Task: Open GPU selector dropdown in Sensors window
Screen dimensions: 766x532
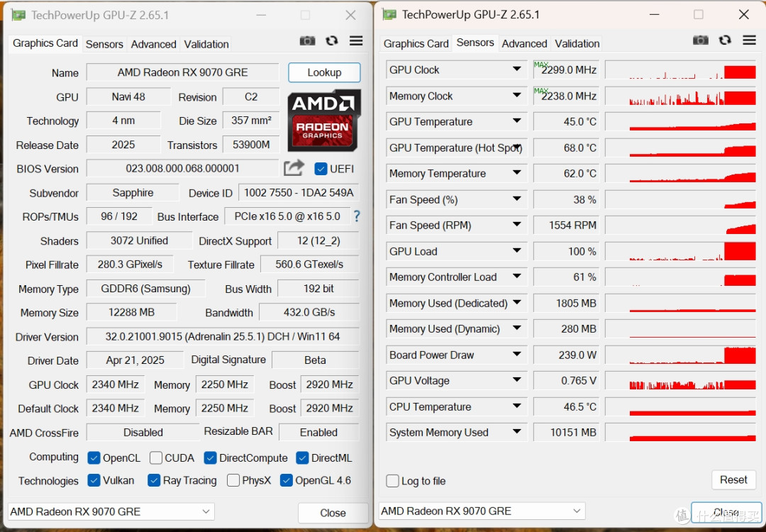Action: [482, 511]
